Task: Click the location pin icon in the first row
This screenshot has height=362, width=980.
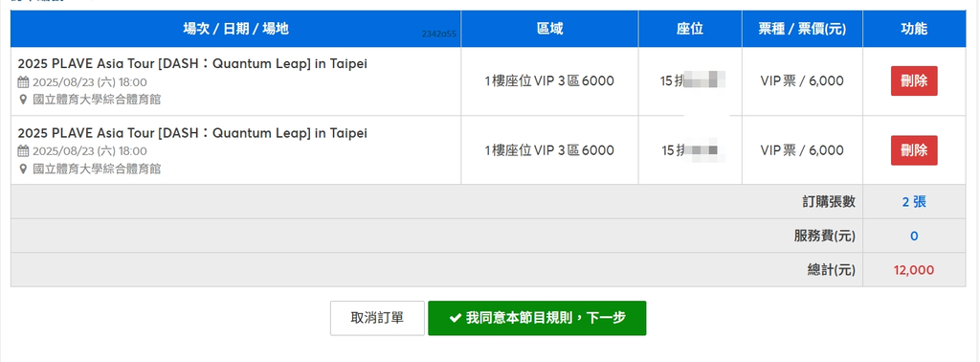Action: click(23, 100)
